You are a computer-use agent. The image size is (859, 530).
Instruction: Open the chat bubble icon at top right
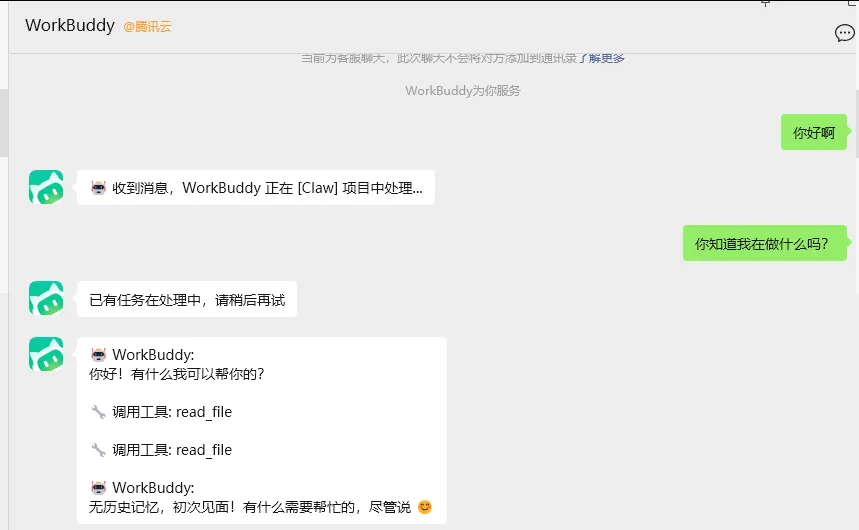(x=844, y=33)
